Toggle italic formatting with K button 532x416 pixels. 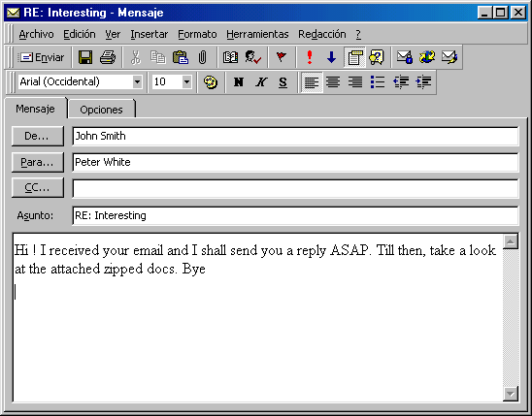(261, 82)
